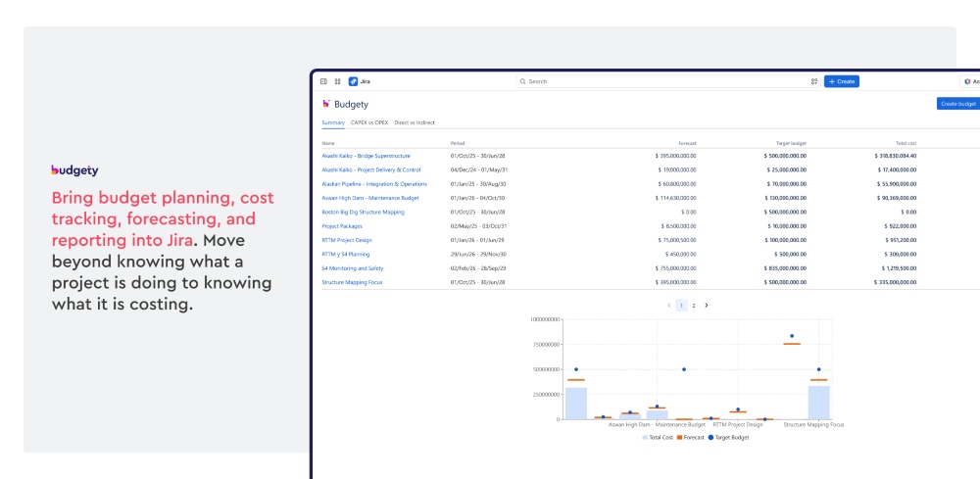Click the Total cost column header
Viewport: 980px width, 479px height.
pyautogui.click(x=906, y=144)
